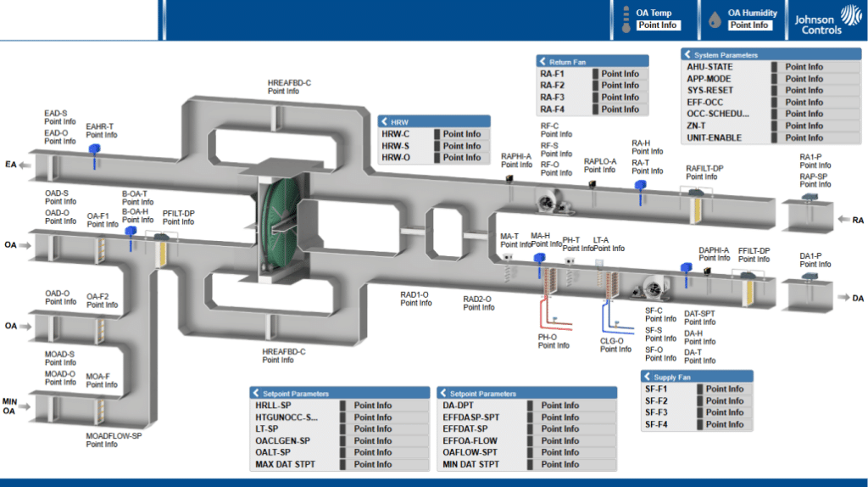The width and height of the screenshot is (868, 487).
Task: Click the return fan blower graphic
Action: [552, 202]
